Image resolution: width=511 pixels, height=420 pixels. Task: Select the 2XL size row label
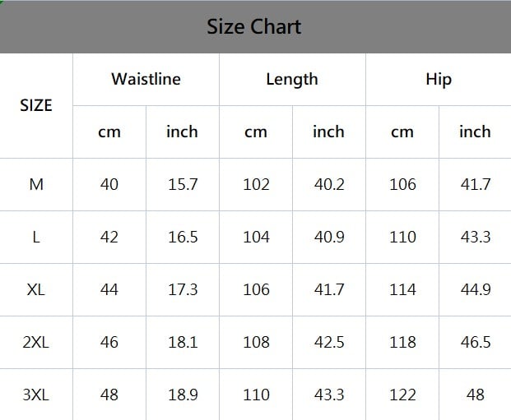coord(36,342)
